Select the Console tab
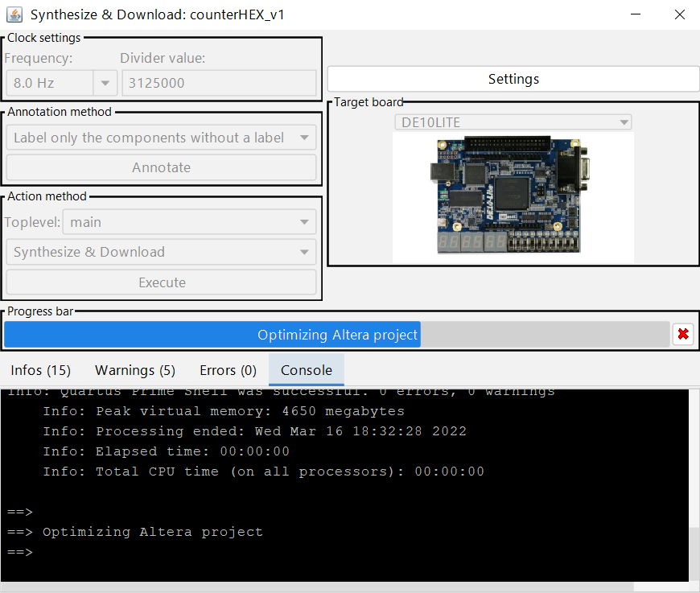700x593 pixels. [306, 370]
